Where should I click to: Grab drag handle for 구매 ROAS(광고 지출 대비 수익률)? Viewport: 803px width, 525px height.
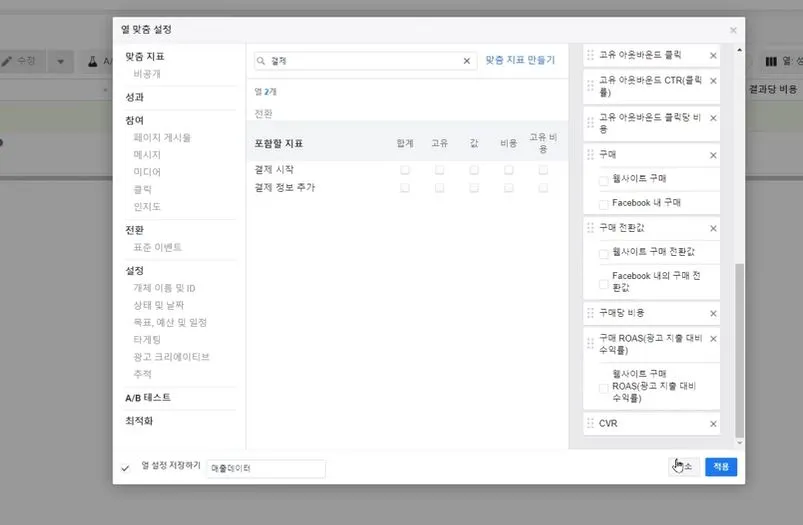(x=590, y=344)
